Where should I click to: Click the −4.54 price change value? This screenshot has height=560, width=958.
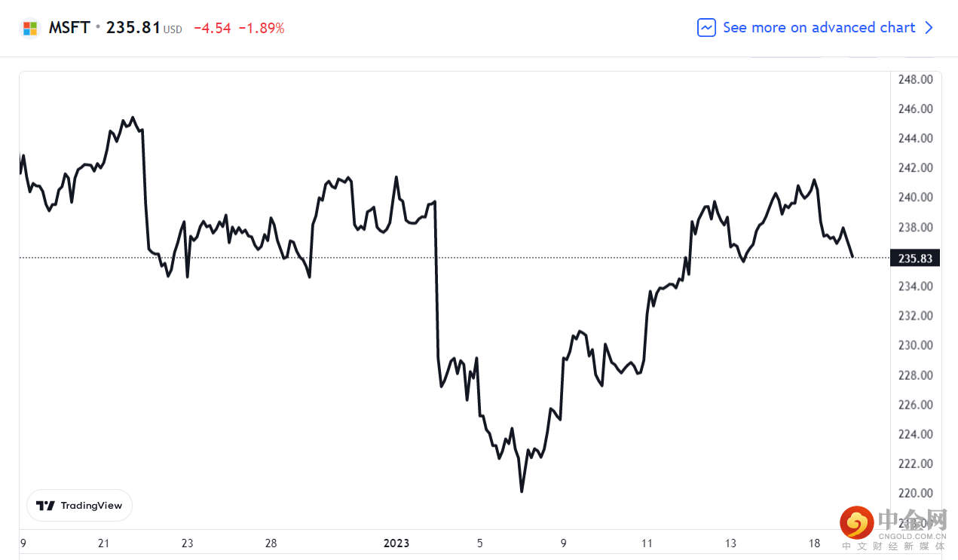click(213, 29)
